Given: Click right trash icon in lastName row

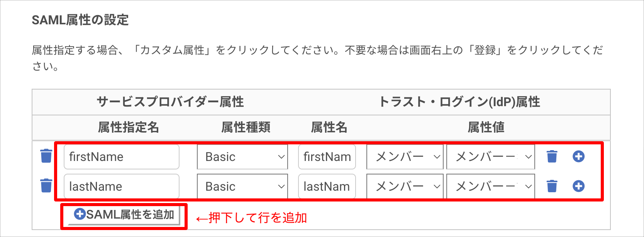Looking at the screenshot, I should coord(552,186).
